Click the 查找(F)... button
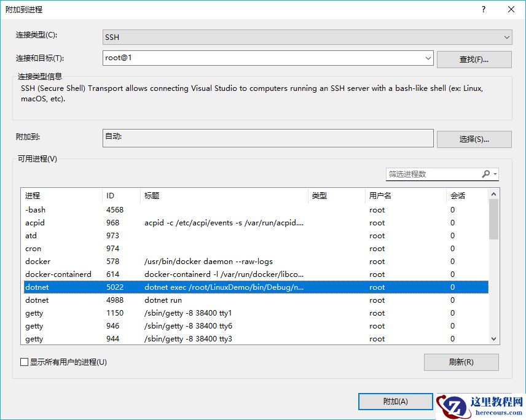 (474, 60)
